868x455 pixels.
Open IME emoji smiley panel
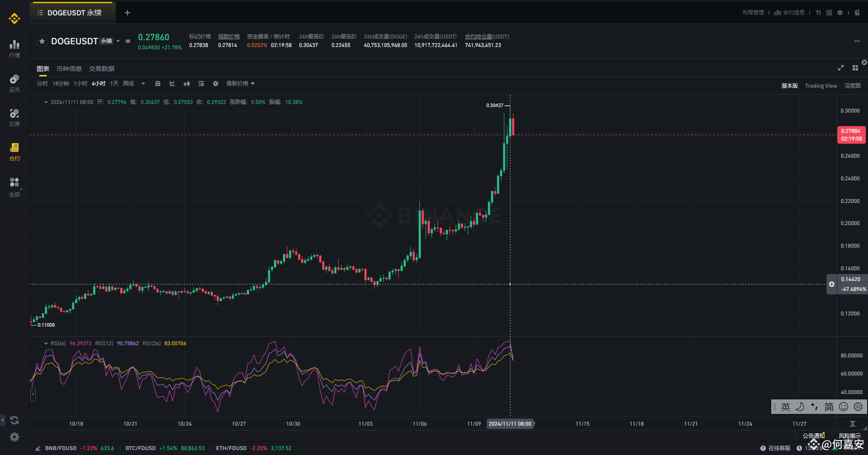coord(844,407)
